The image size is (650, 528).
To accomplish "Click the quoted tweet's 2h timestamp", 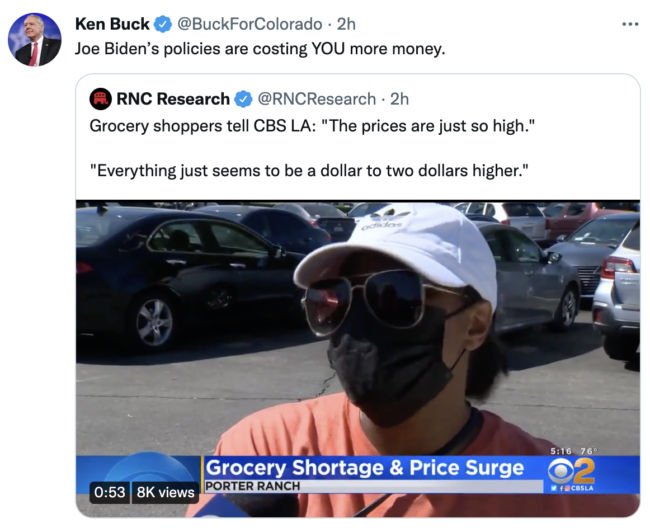I will click(400, 99).
